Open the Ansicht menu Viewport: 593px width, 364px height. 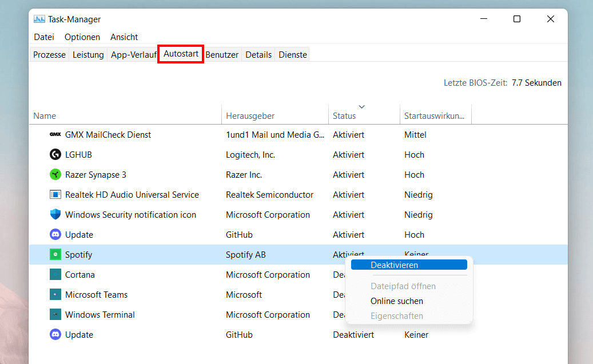point(124,37)
